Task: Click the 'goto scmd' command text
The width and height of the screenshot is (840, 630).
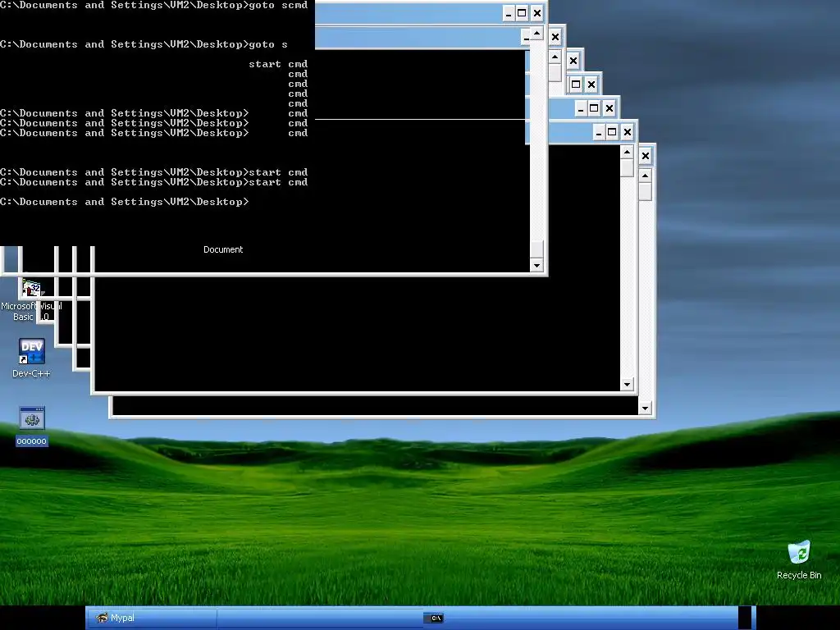Action: 279,6
